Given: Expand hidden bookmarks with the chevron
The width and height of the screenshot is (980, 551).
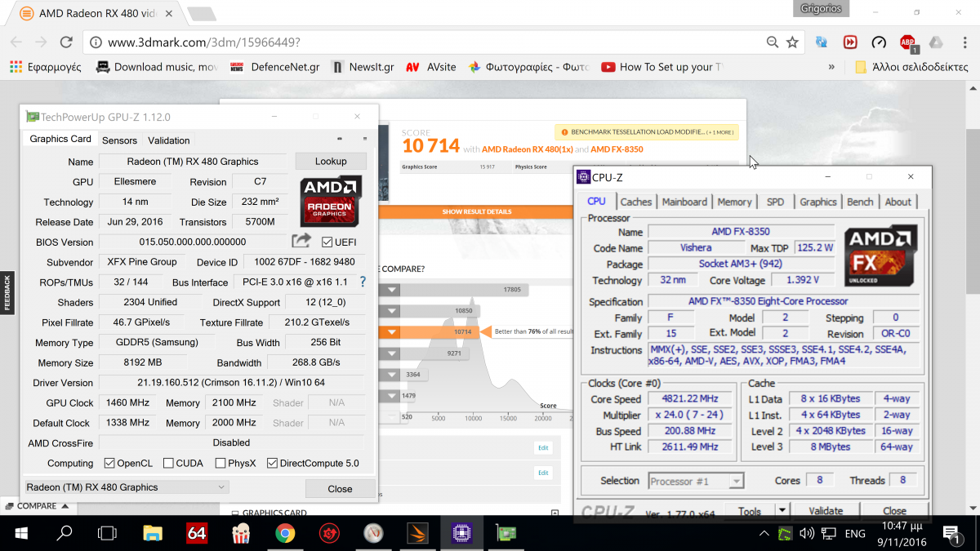Looking at the screenshot, I should pyautogui.click(x=831, y=67).
